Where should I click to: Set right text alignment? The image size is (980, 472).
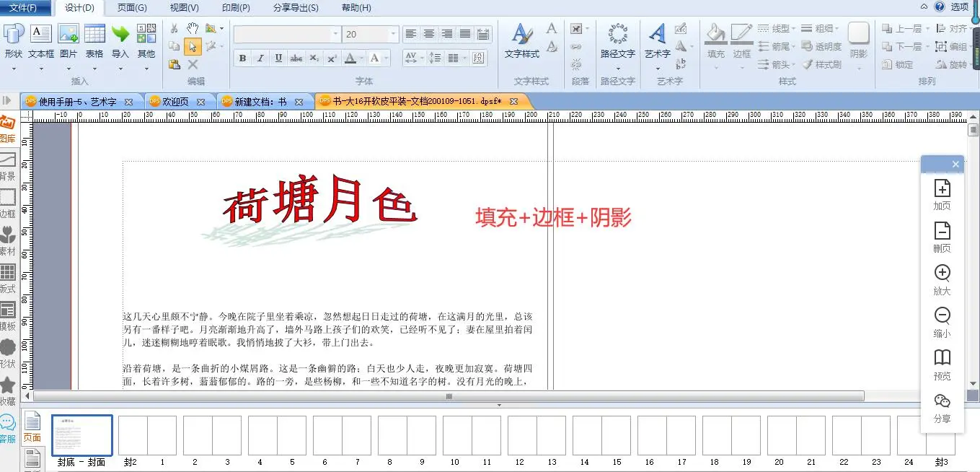pos(447,34)
